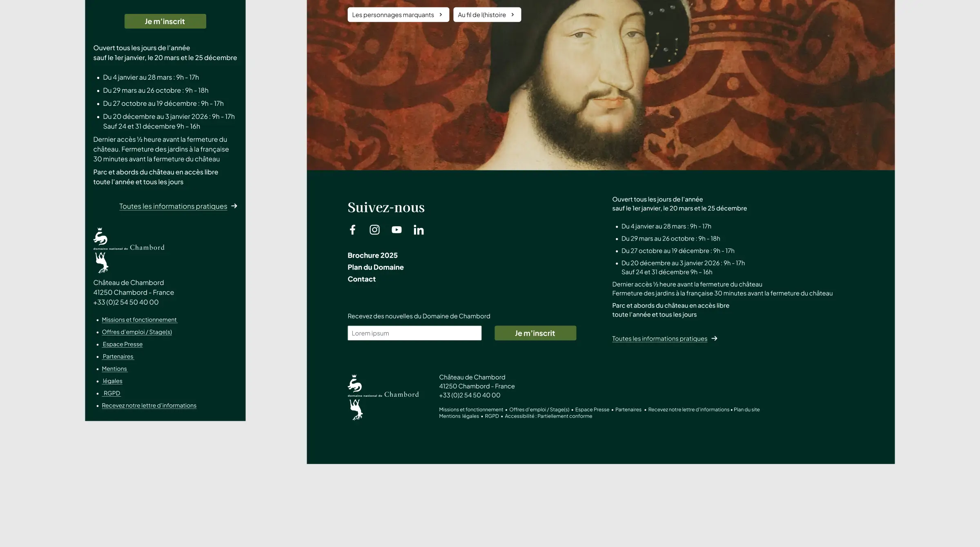980x547 pixels.
Task: Click the Chambord logo in the narrow left panel
Action: click(129, 250)
